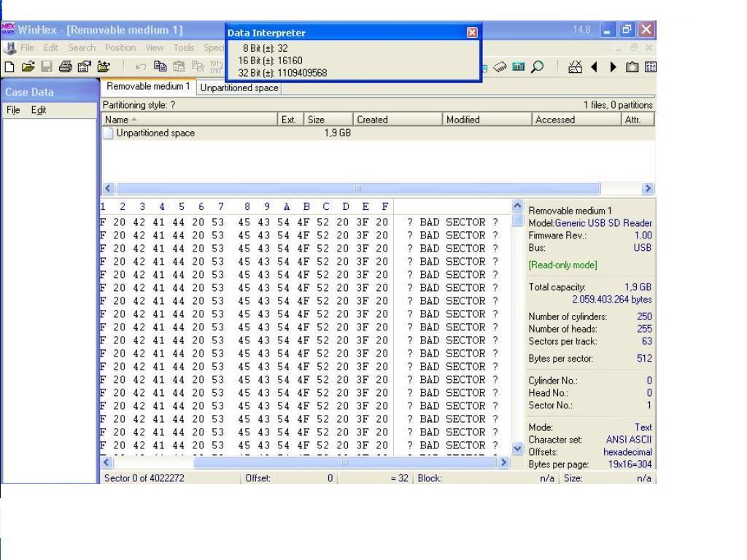Create a new file with toolbar icon
The image size is (747, 560).
click(x=9, y=67)
